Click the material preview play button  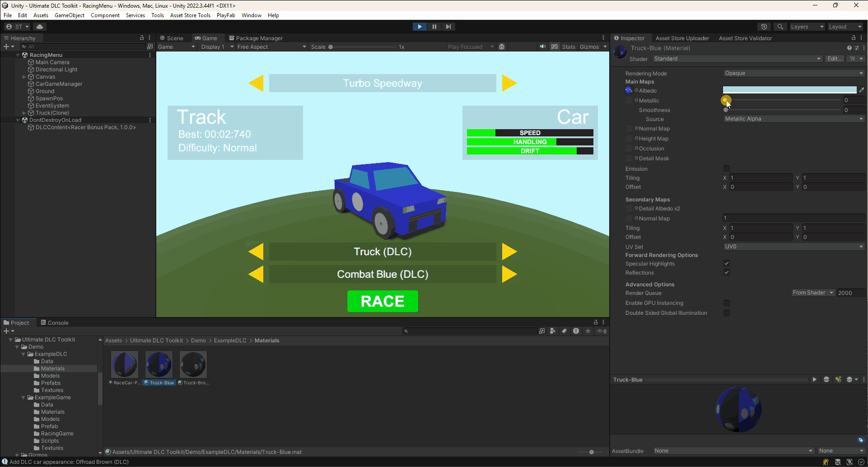coord(814,380)
